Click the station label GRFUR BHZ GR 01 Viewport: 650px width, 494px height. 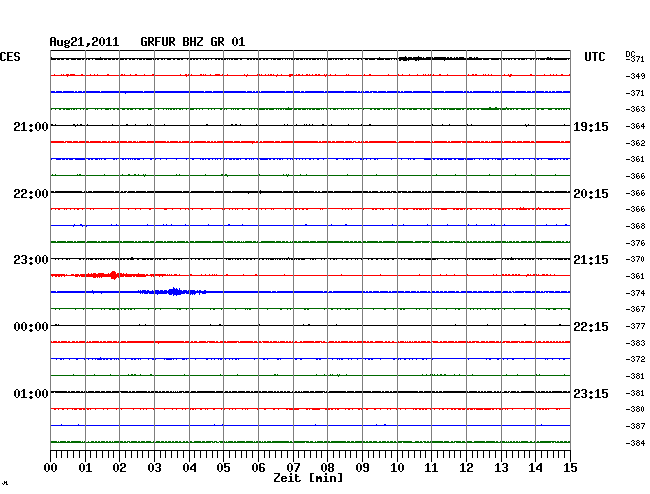point(193,42)
